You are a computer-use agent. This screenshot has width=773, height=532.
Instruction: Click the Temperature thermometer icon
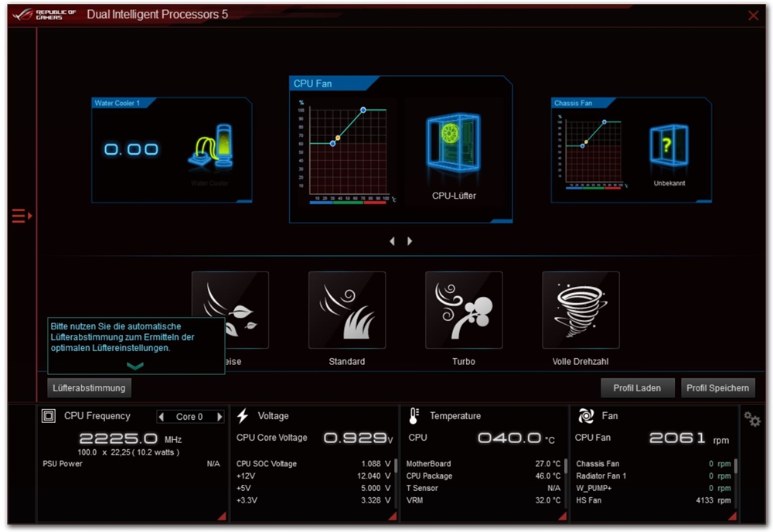click(x=414, y=416)
